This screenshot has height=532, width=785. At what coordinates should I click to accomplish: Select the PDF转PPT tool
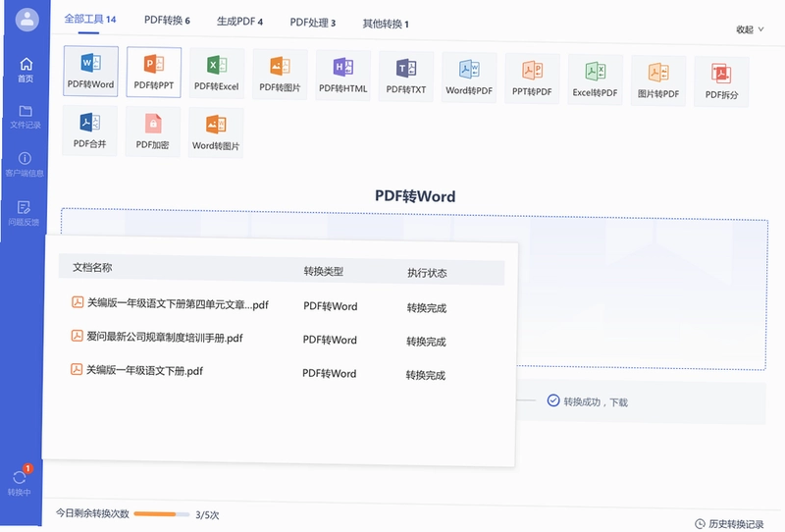click(x=154, y=72)
